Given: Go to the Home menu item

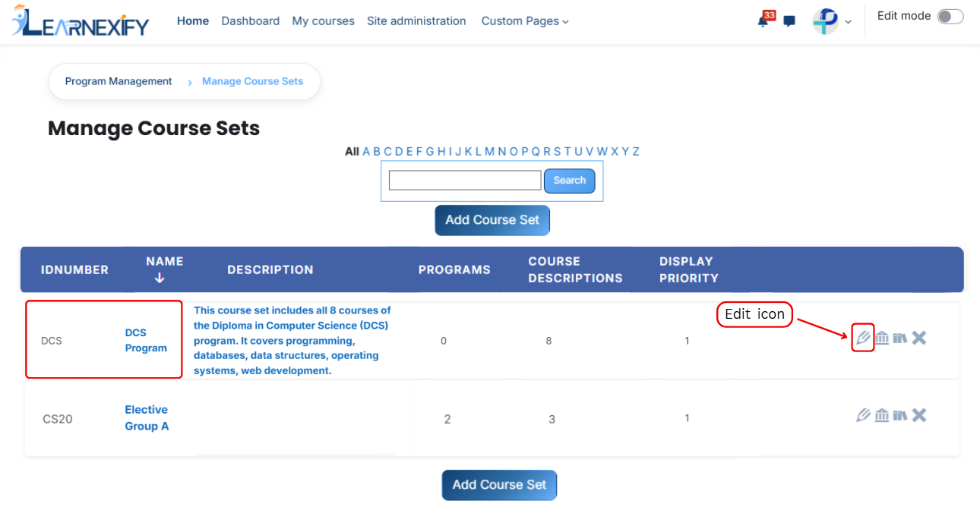Looking at the screenshot, I should [193, 21].
